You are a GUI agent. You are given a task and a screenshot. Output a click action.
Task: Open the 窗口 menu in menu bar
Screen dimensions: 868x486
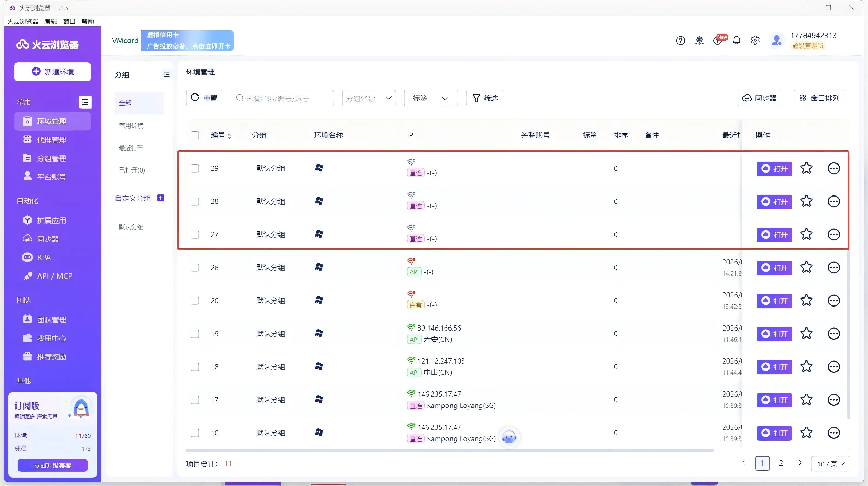[69, 21]
